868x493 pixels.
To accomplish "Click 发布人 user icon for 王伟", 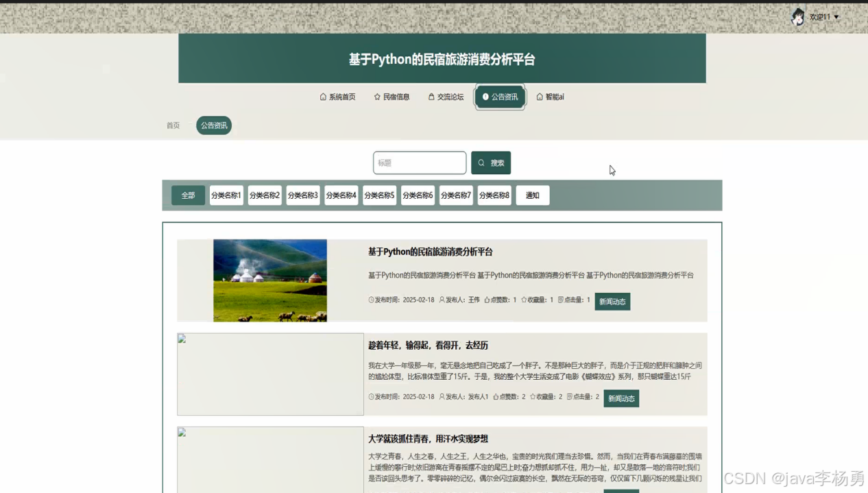I will (442, 300).
